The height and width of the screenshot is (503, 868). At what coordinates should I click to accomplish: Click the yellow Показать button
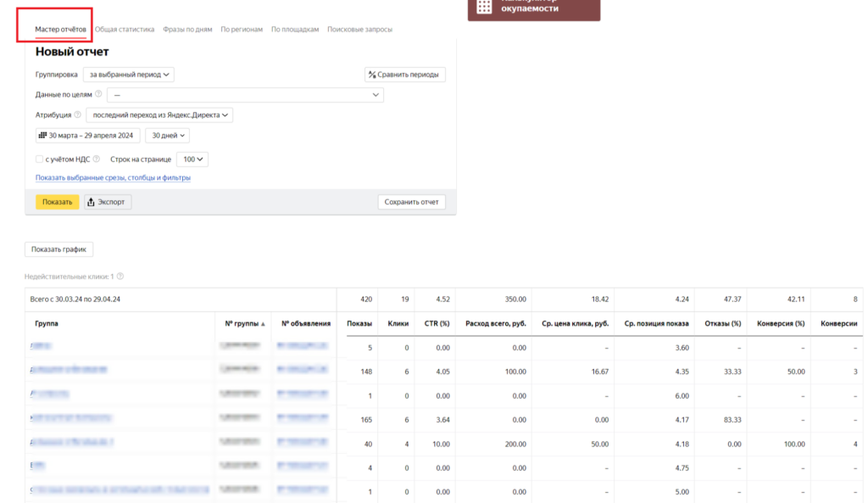(57, 202)
